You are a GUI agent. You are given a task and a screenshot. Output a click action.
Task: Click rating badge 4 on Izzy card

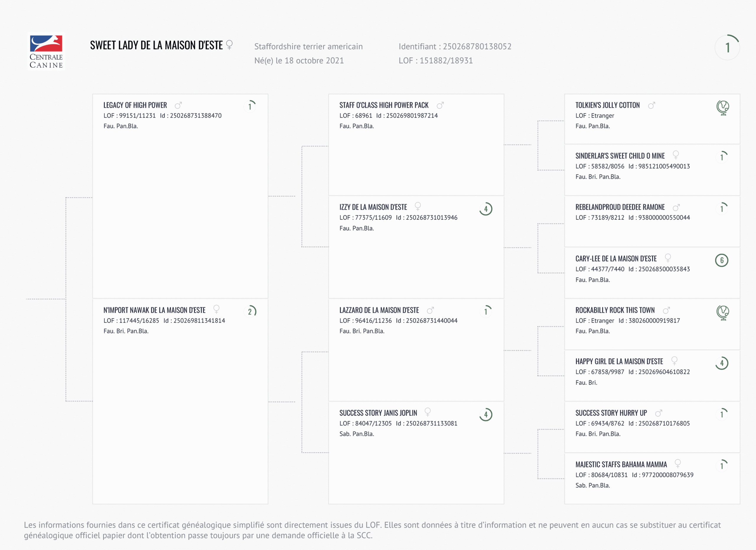click(x=486, y=209)
